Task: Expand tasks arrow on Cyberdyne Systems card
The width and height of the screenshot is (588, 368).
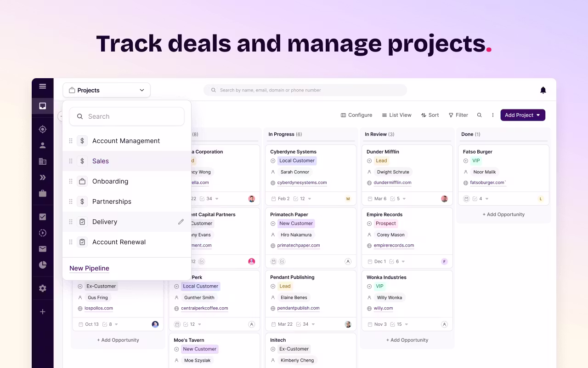Action: point(310,199)
